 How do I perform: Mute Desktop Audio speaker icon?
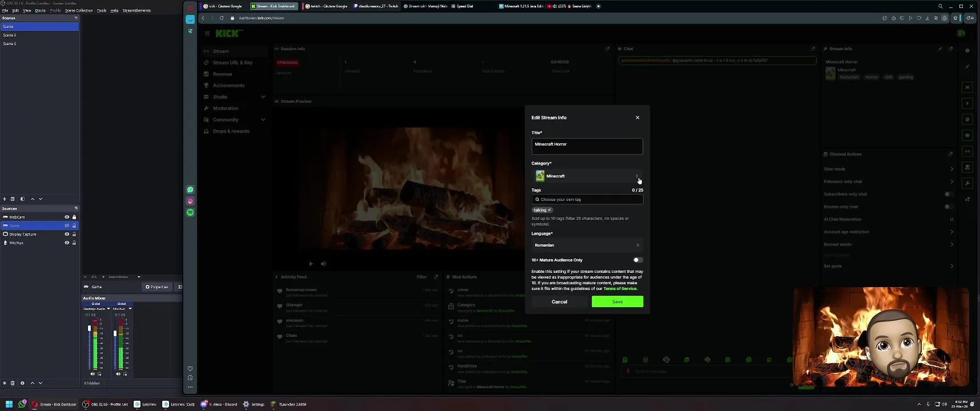point(93,374)
